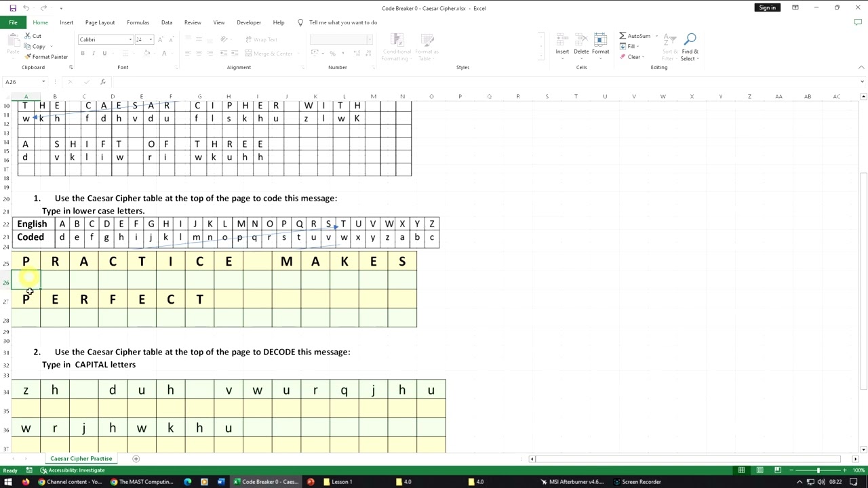The width and height of the screenshot is (868, 488).
Task: Open the Formulas ribbon tab
Action: tap(138, 22)
